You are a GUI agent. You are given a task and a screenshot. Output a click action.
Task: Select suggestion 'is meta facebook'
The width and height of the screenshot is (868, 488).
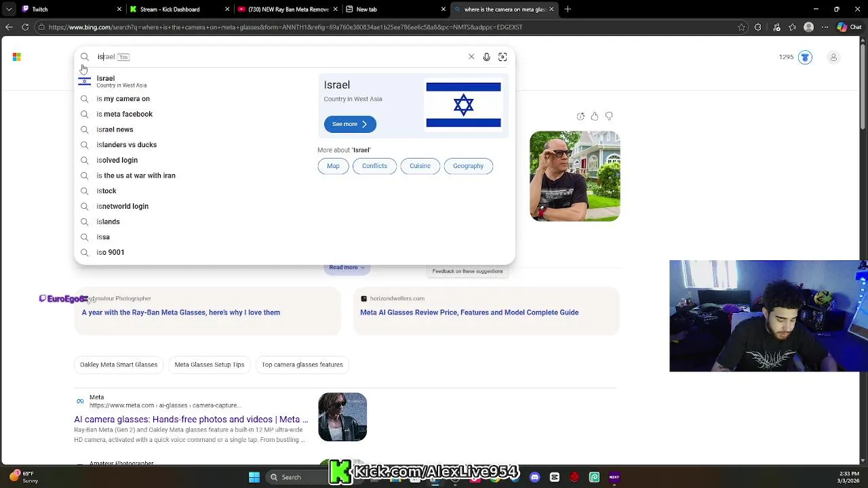(193, 114)
